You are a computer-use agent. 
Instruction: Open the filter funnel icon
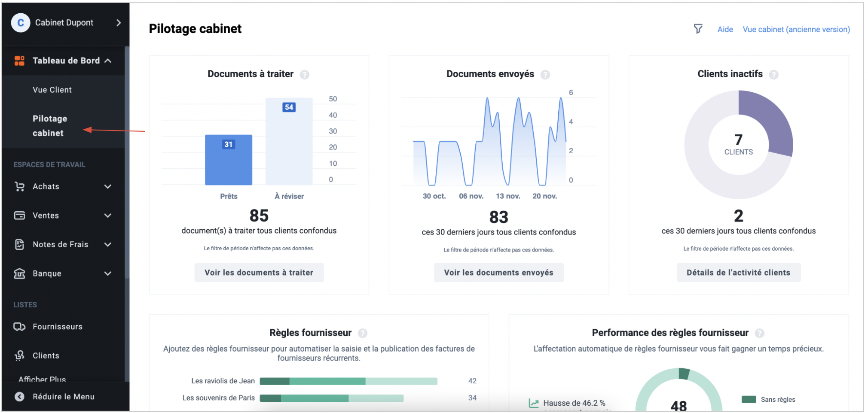[x=698, y=29]
